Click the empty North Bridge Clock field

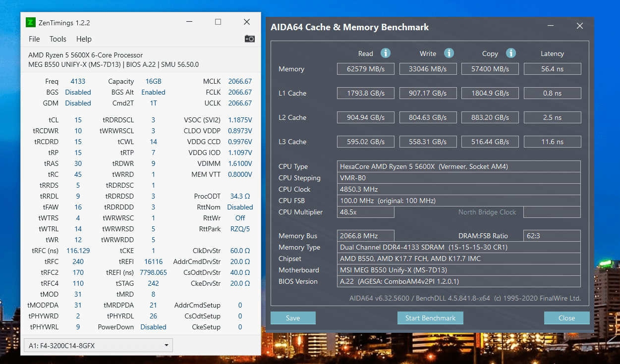pyautogui.click(x=552, y=212)
